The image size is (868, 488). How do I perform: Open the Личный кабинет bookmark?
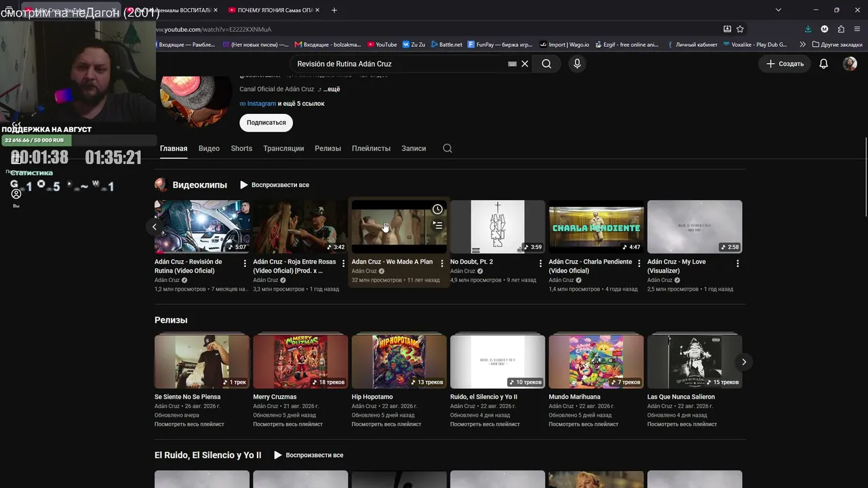pyautogui.click(x=692, y=45)
